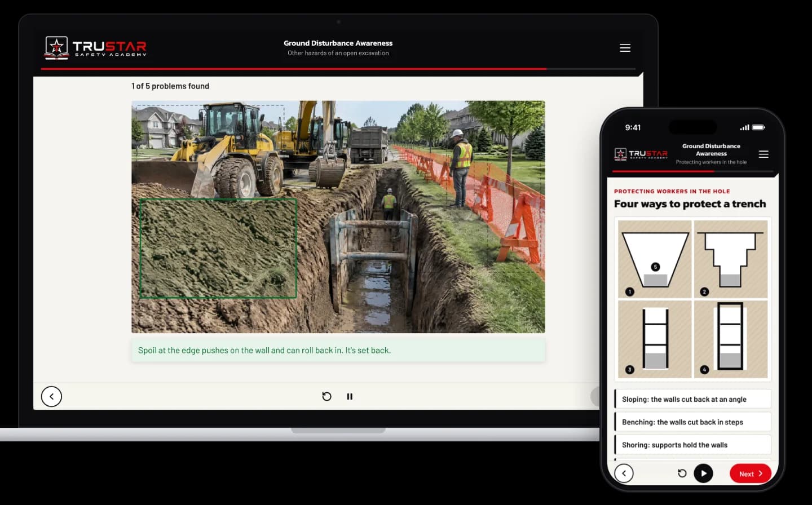Click the worker in safety vest by fence
This screenshot has width=812, height=505.
[461, 167]
